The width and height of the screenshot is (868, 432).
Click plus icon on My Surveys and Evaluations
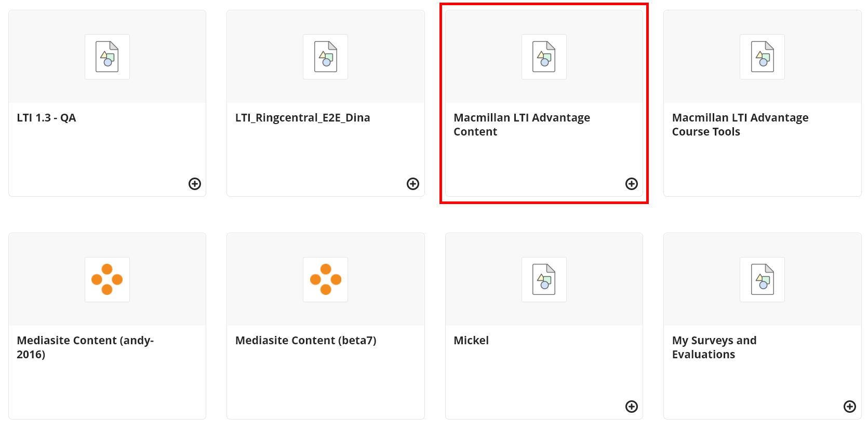[850, 407]
